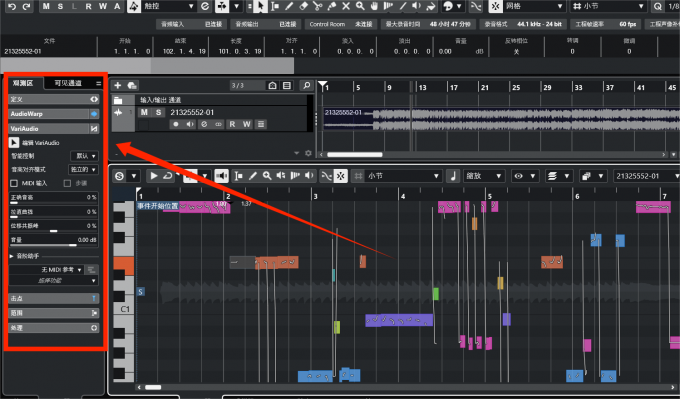This screenshot has width=680, height=399.
Task: Open the VariAudio inspector section
Action: point(54,129)
